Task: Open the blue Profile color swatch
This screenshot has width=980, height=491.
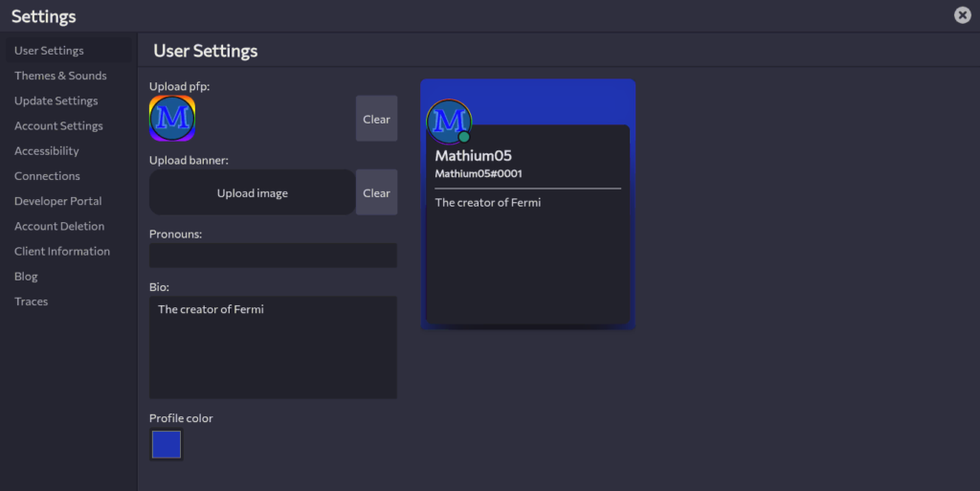Action: pos(167,444)
